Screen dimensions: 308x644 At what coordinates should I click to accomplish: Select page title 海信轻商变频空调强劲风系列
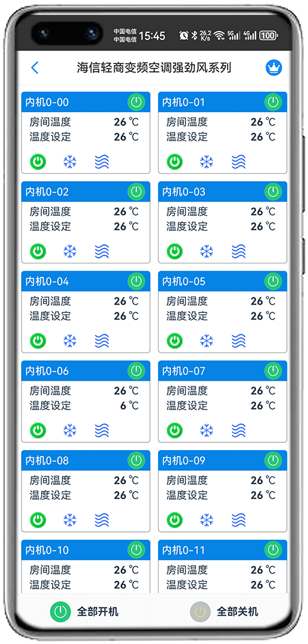pos(154,68)
